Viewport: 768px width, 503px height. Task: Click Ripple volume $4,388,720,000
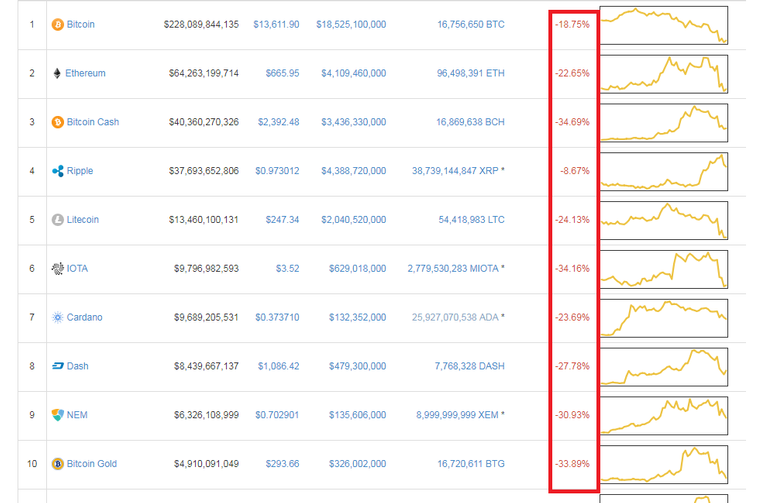click(x=354, y=171)
